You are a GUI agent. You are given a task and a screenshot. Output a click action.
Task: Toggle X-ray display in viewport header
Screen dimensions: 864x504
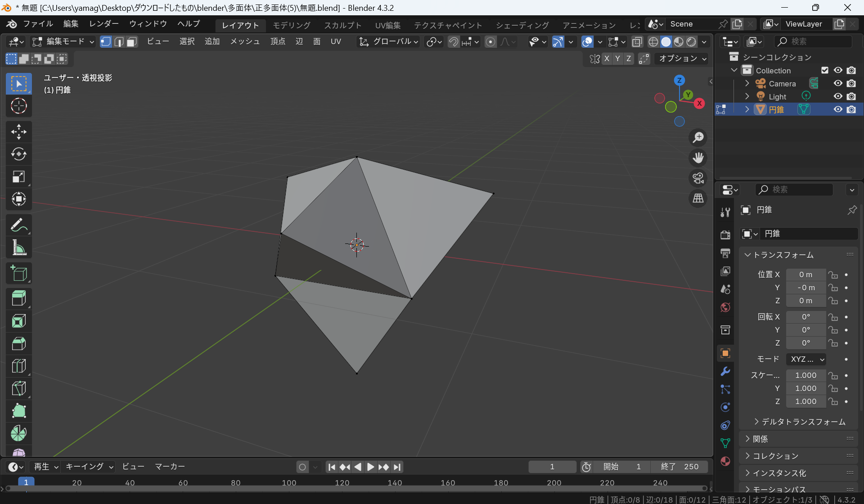[637, 42]
